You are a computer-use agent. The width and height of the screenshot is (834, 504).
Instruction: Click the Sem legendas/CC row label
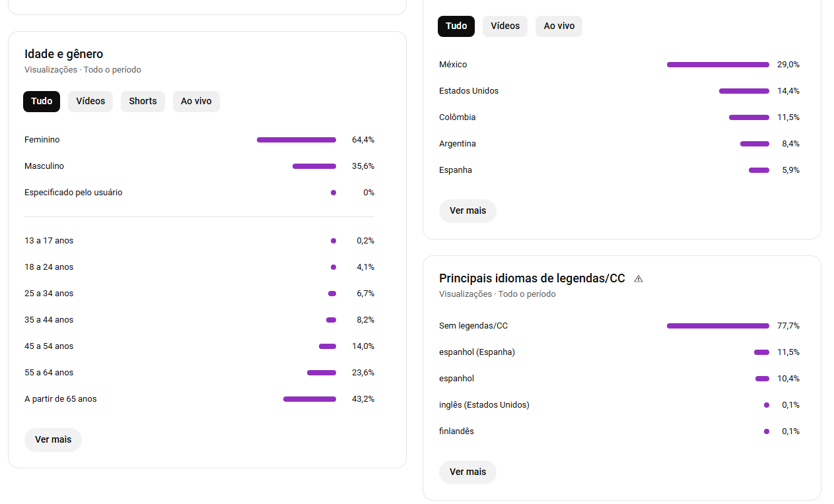473,326
